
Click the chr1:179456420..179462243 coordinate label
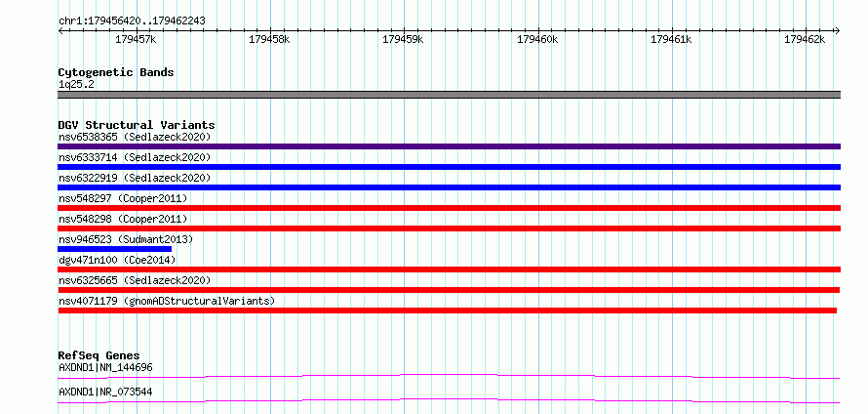click(x=132, y=21)
